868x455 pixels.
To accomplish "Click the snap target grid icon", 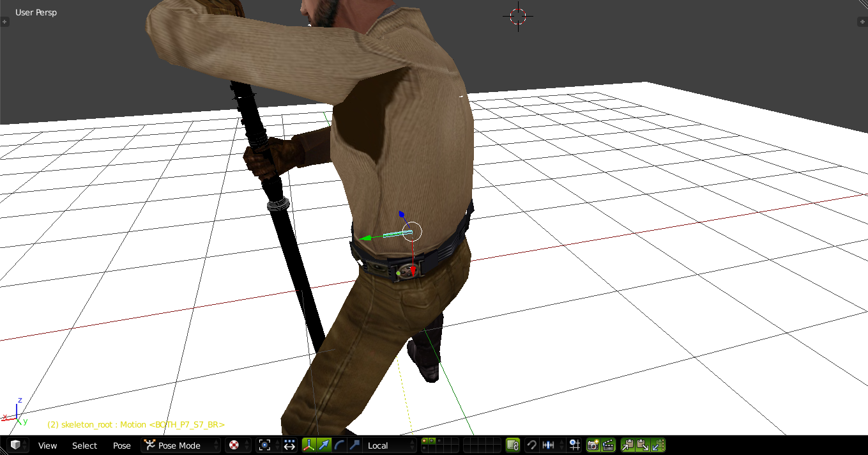I will 575,445.
